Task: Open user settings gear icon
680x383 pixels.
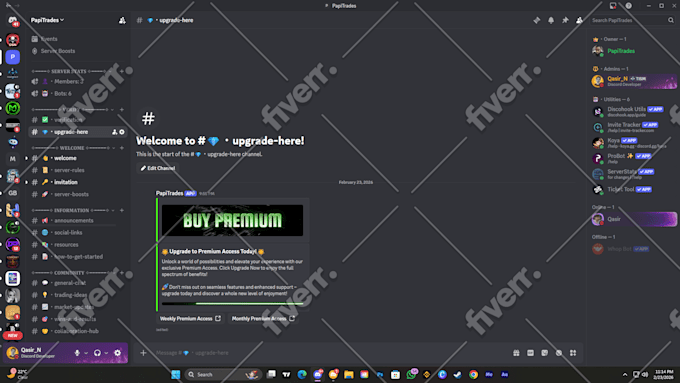Action: click(118, 353)
